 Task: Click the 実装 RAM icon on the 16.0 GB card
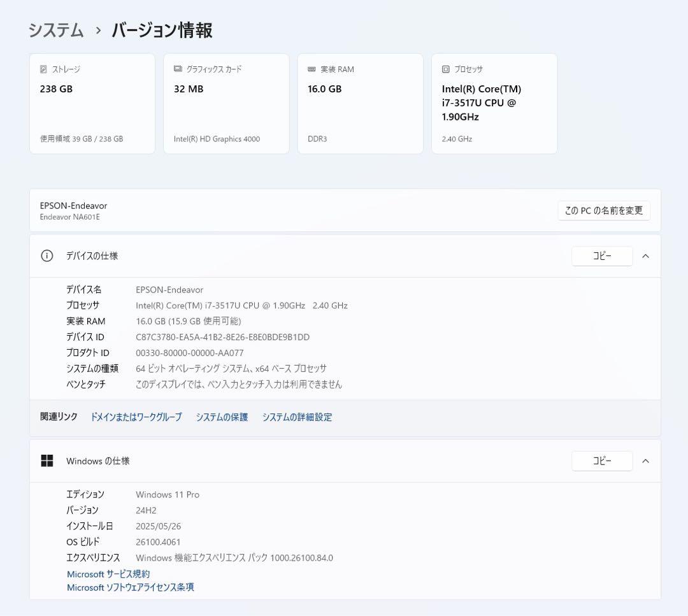point(310,69)
